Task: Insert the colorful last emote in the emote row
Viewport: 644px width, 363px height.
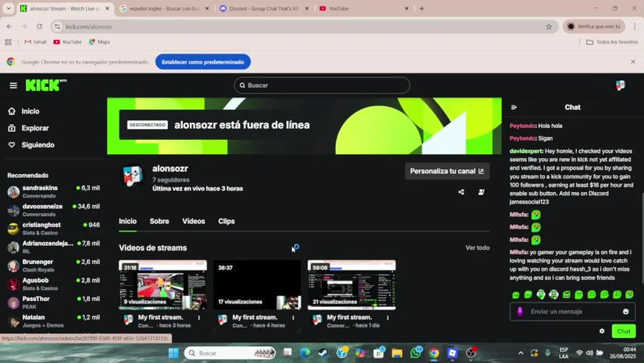Action: click(629, 294)
